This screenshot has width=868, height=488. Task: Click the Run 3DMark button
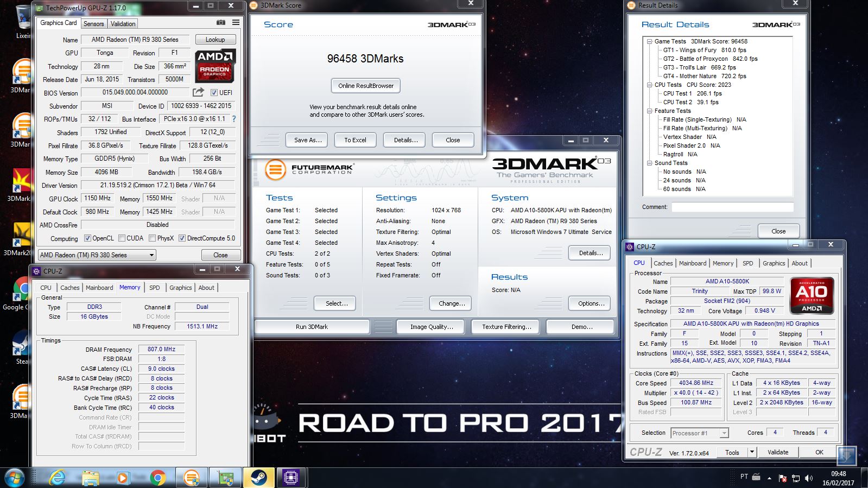click(312, 327)
